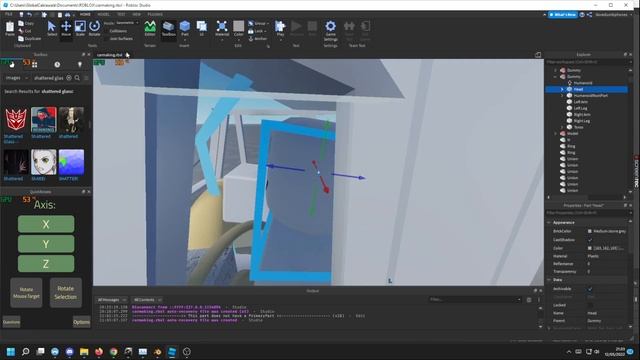
Task: Toggle the Join Surfaces checkbox
Action: [106, 38]
